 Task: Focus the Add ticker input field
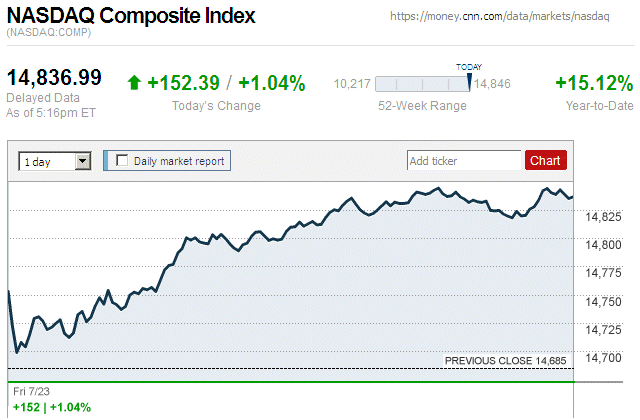(x=464, y=160)
